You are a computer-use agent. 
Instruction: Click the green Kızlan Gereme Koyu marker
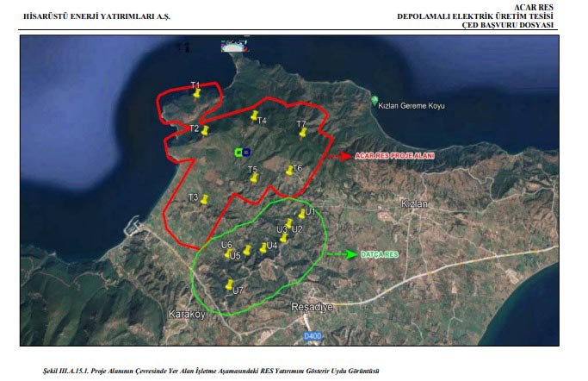(x=374, y=100)
